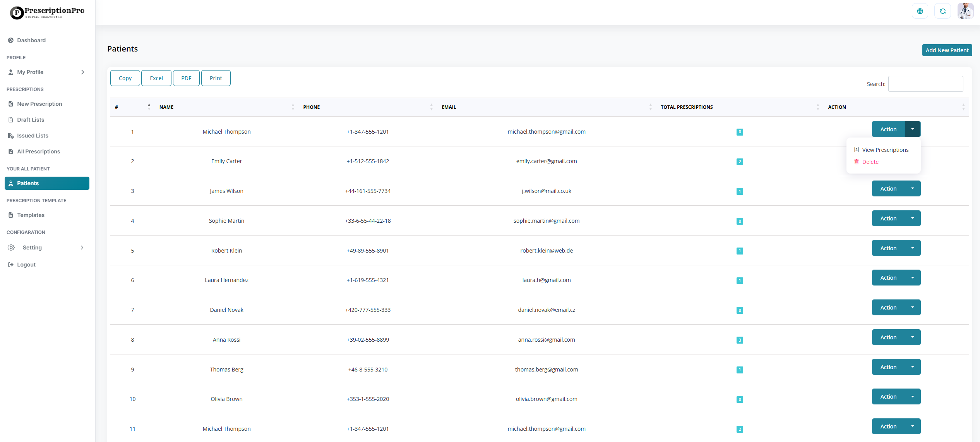
Task: Export the table with Excel button
Action: [x=156, y=78]
